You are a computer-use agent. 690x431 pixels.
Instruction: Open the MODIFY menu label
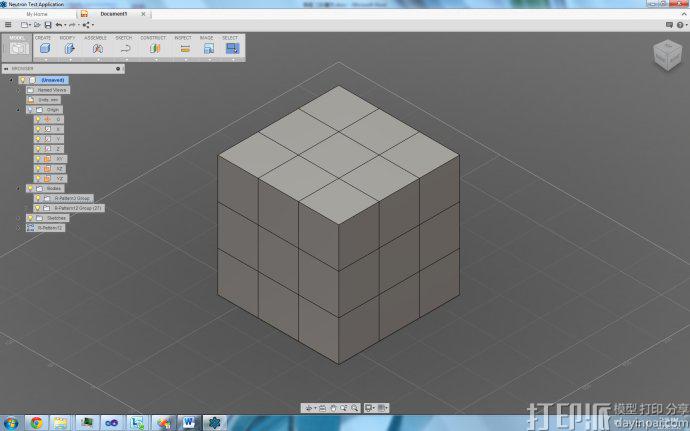pyautogui.click(x=67, y=38)
